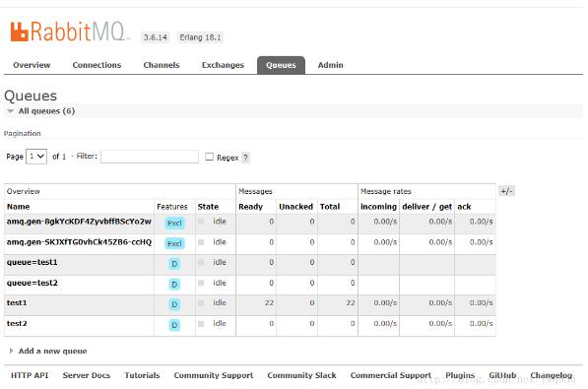Open the Regex help question mark
The width and height of the screenshot is (588, 389).
pos(245,158)
